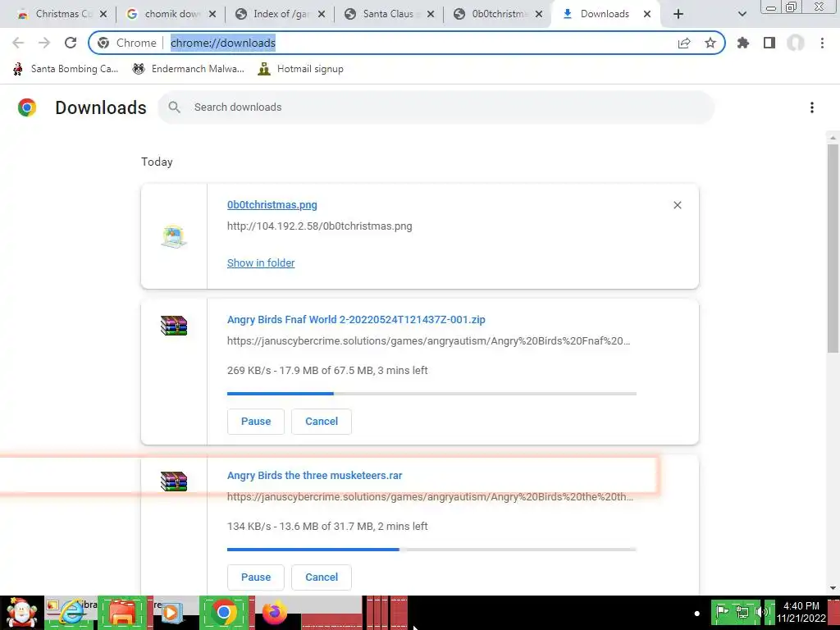Click the three musketeers rar archive icon
This screenshot has width=840, height=630.
point(174,481)
